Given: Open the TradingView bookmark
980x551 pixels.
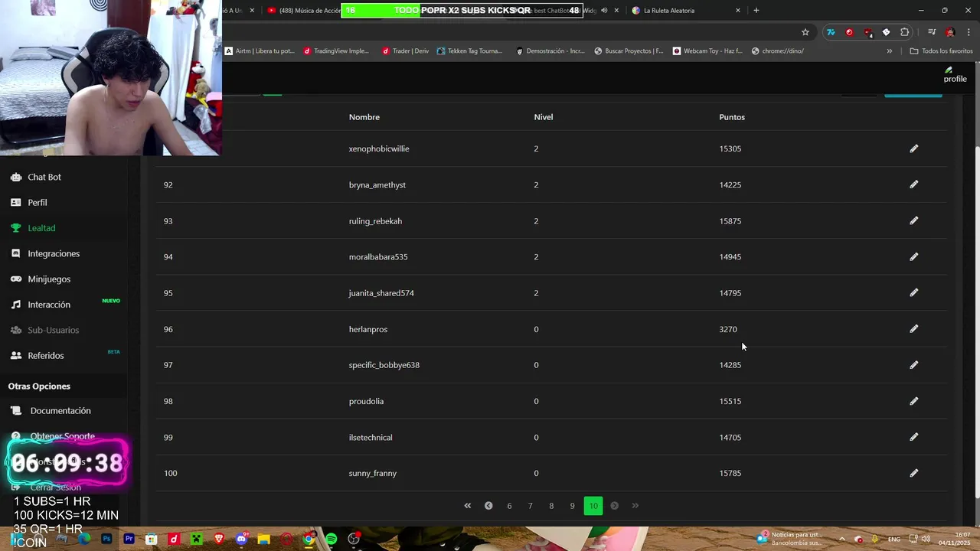Looking at the screenshot, I should click(x=336, y=51).
